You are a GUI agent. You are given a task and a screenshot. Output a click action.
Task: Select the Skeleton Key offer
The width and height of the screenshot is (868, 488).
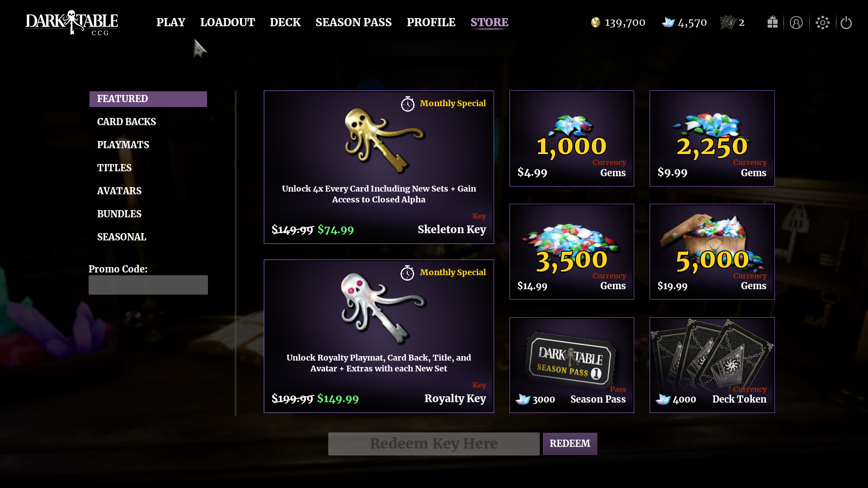[x=379, y=167]
